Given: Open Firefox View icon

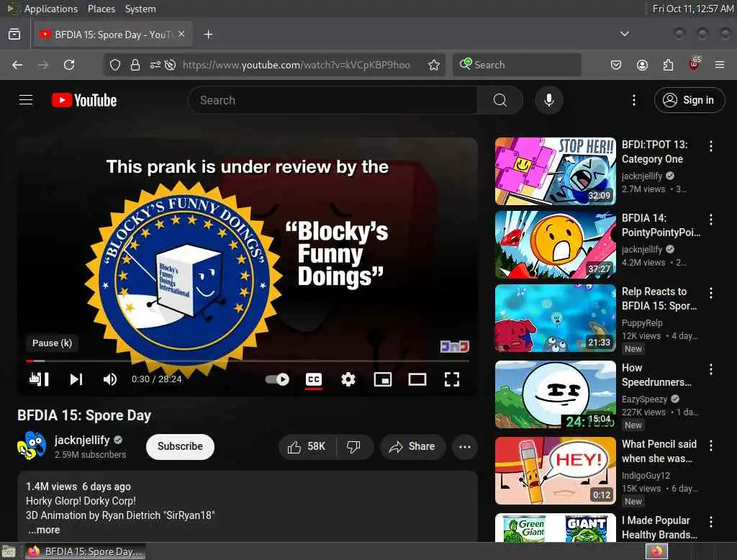Looking at the screenshot, I should (x=14, y=35).
